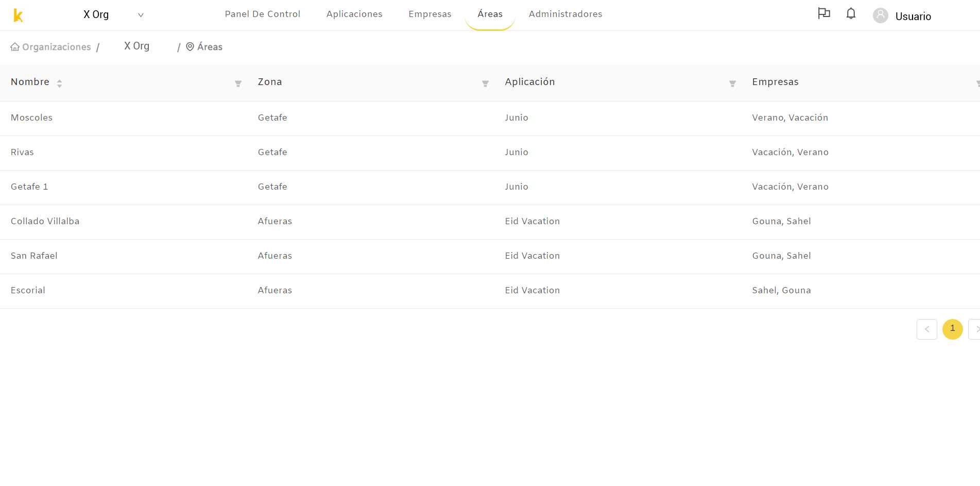This screenshot has height=486, width=980.
Task: Click the home icon in breadcrumb
Action: click(15, 47)
